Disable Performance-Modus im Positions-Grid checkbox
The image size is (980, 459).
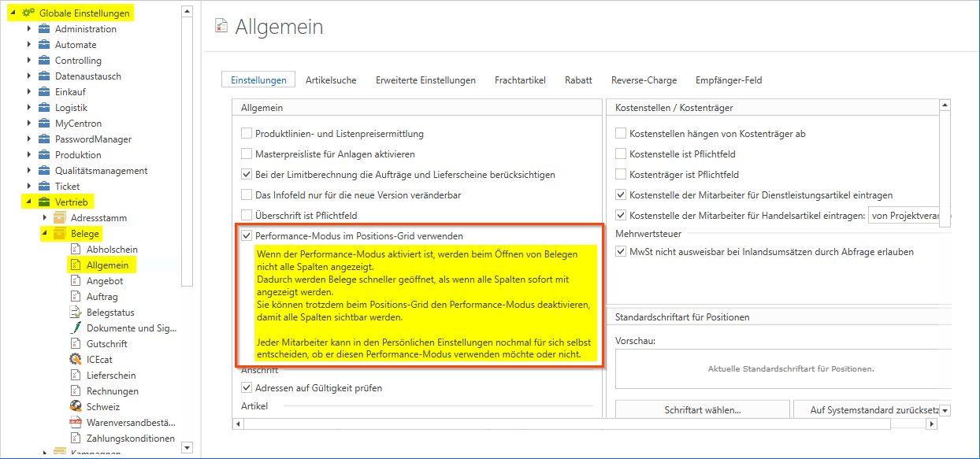point(247,236)
